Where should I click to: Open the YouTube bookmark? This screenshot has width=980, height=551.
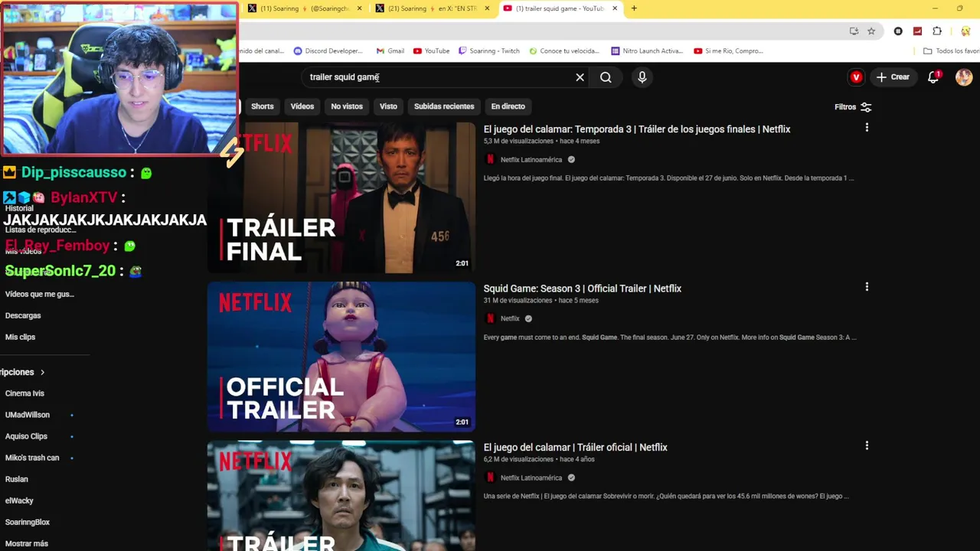431,51
